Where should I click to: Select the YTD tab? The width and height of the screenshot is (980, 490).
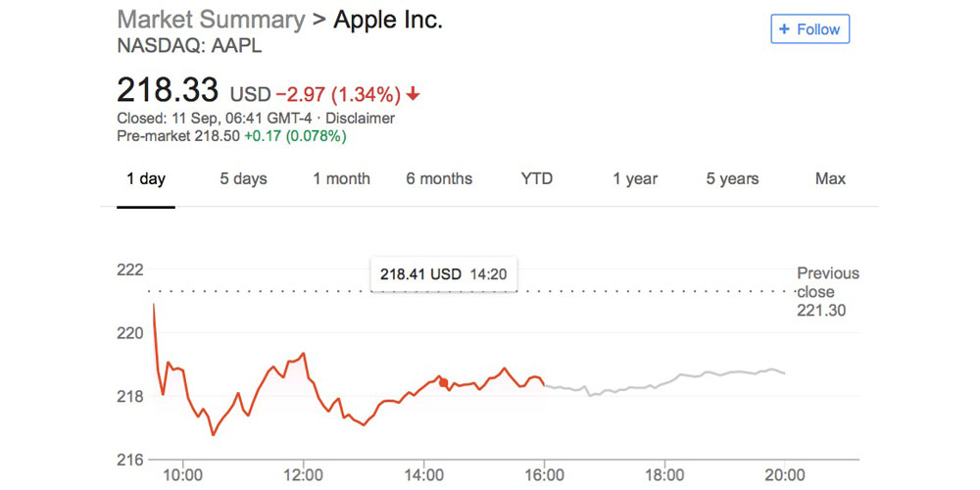537,178
